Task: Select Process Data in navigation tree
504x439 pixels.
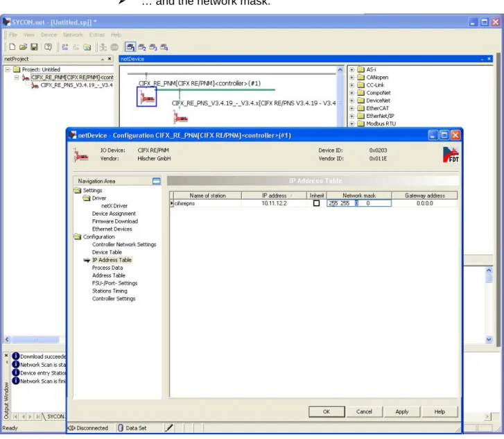Action: click(x=107, y=268)
